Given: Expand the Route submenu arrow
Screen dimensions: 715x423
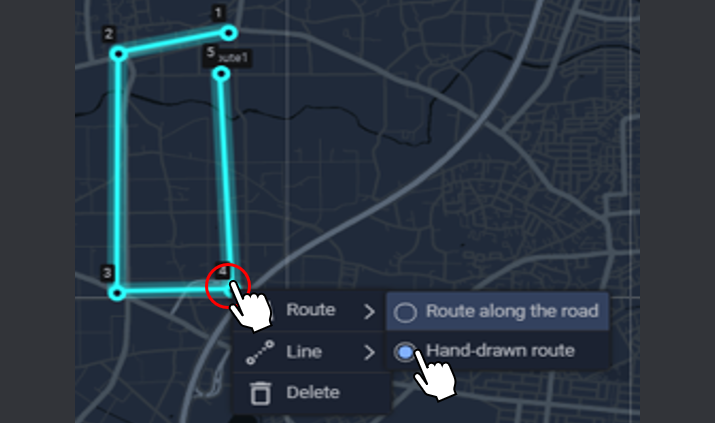Looking at the screenshot, I should tap(369, 311).
